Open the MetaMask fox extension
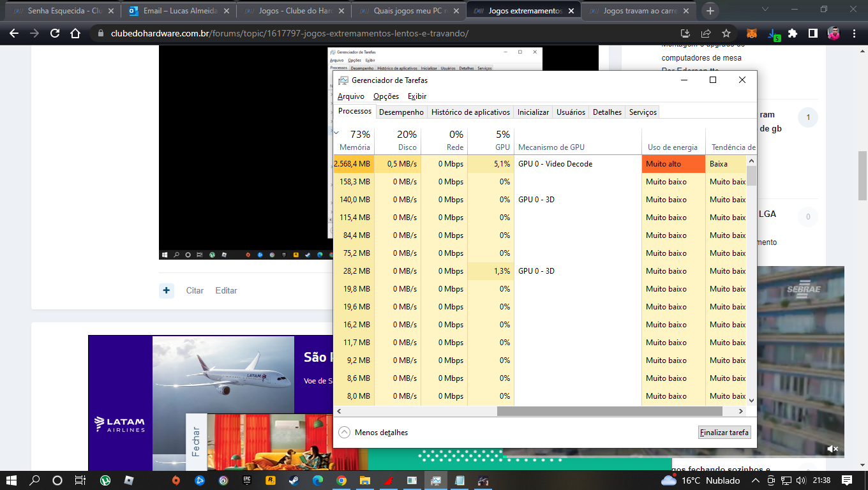868x490 pixels. coord(753,34)
